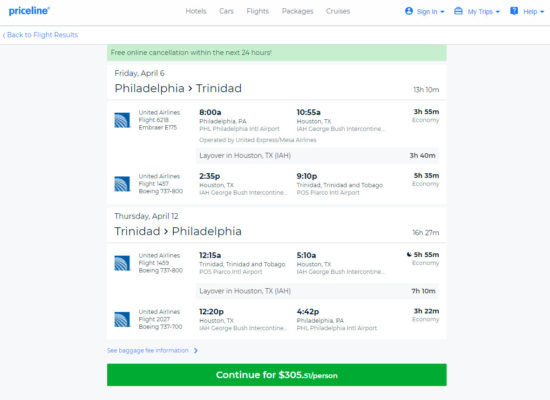Click United Airlines logo for Flight 6218
The height and width of the screenshot is (400, 550).
click(x=122, y=120)
